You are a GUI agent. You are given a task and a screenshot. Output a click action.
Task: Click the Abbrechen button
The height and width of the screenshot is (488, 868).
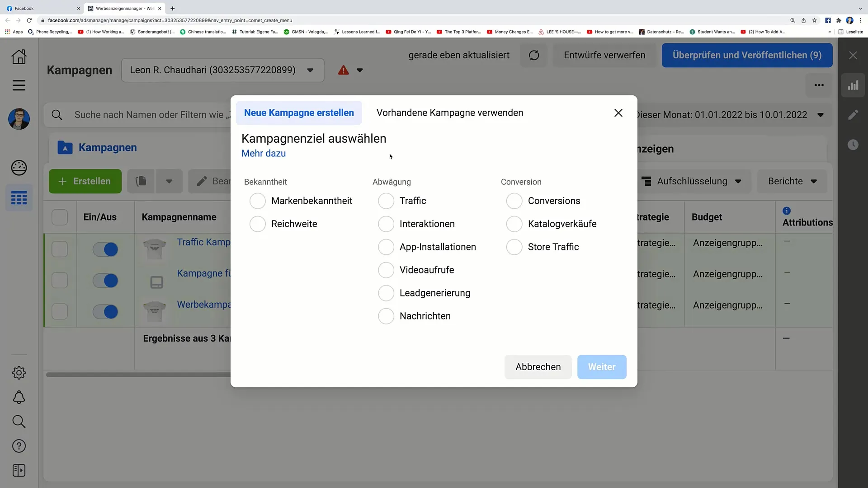click(538, 366)
